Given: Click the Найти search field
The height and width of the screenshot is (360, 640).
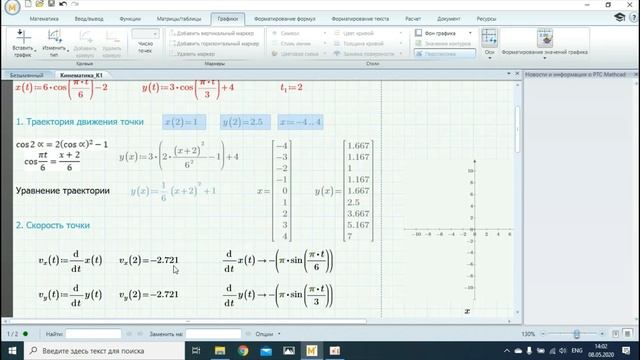Looking at the screenshot, I should (x=93, y=334).
